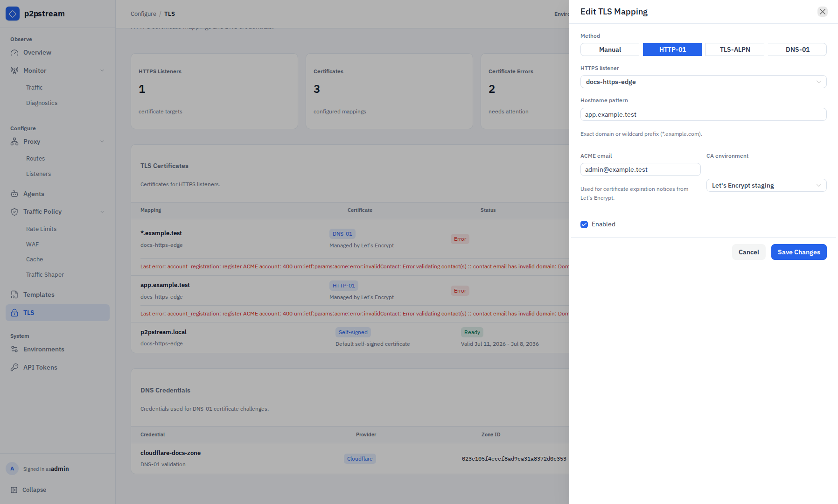Screen dimensions: 838x504
Task: Select the Manual method tab
Action: (x=610, y=49)
